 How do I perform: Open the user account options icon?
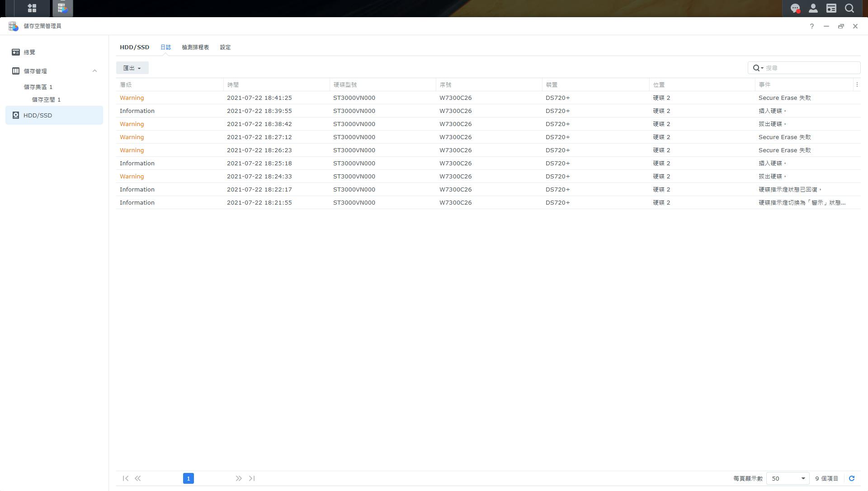813,8
